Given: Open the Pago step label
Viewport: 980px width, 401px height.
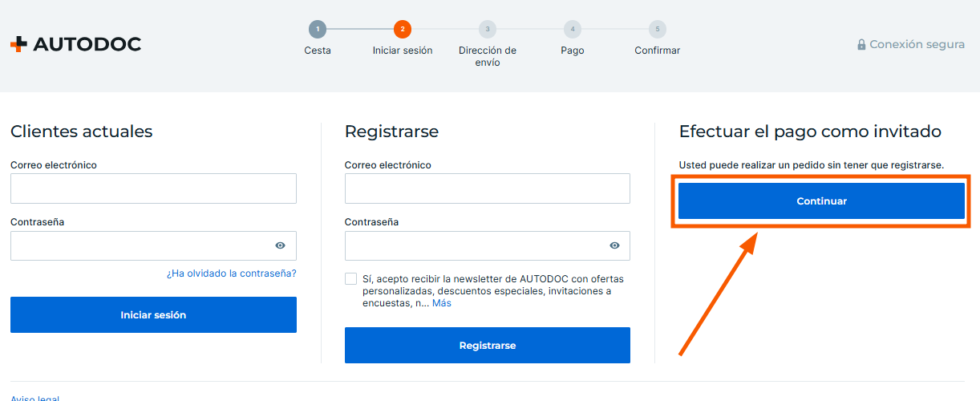Looking at the screenshot, I should pos(573,51).
